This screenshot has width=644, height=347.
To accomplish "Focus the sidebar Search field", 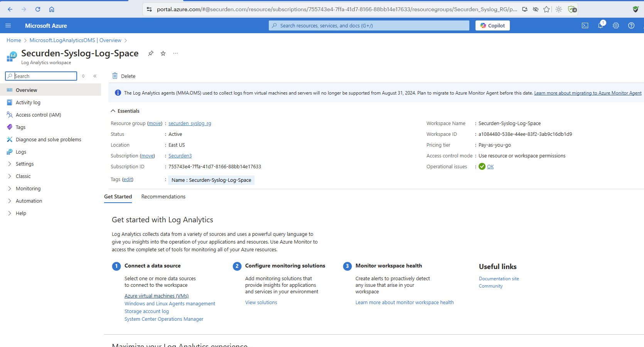I will pyautogui.click(x=41, y=76).
